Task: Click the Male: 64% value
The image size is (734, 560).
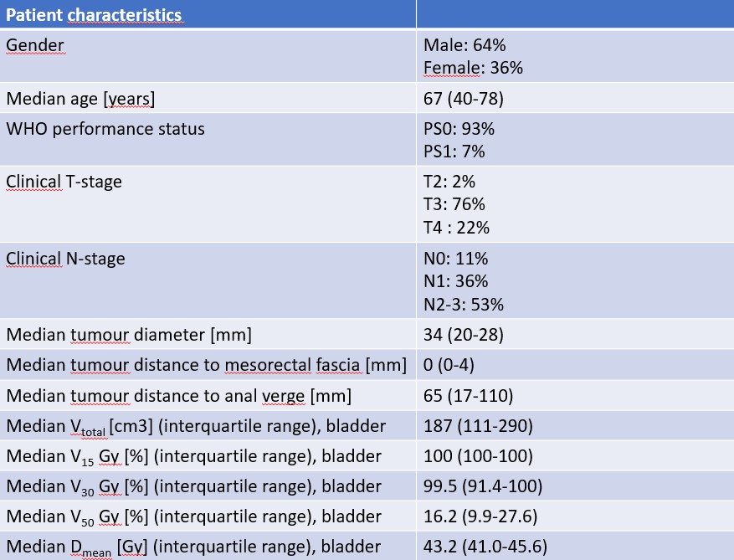Action: pyautogui.click(x=465, y=45)
